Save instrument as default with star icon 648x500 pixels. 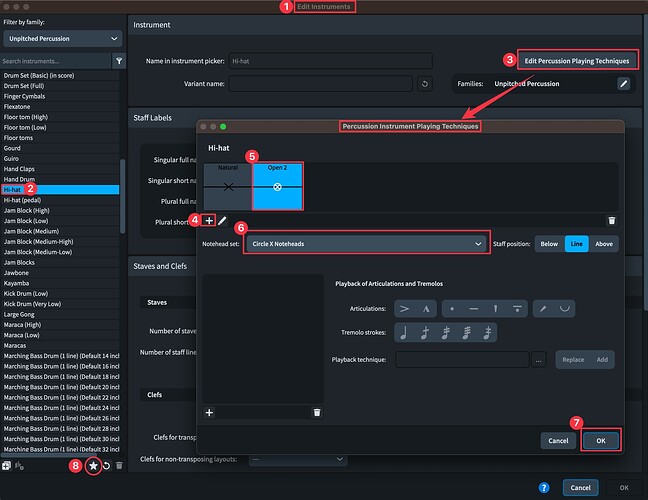(93, 466)
